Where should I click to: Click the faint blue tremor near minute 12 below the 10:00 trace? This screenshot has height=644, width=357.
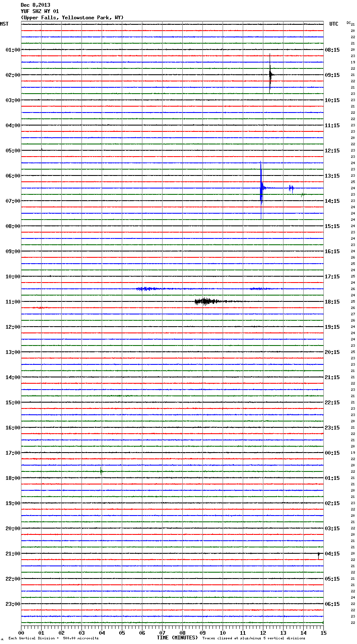260,289
